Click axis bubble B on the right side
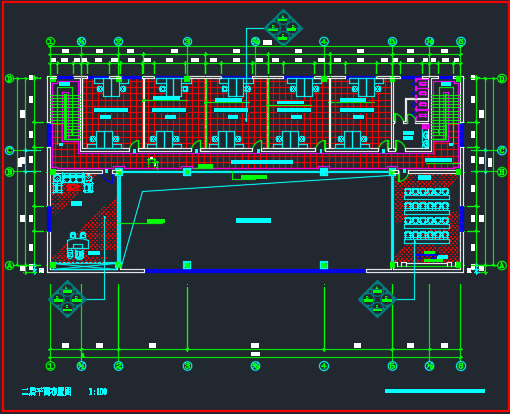This screenshot has width=510, height=414. 502,172
